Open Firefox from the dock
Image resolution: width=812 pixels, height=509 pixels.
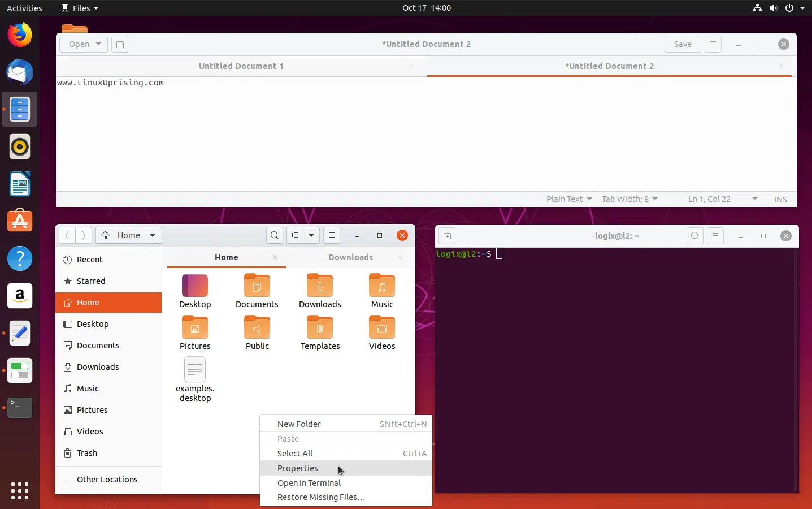click(x=19, y=34)
